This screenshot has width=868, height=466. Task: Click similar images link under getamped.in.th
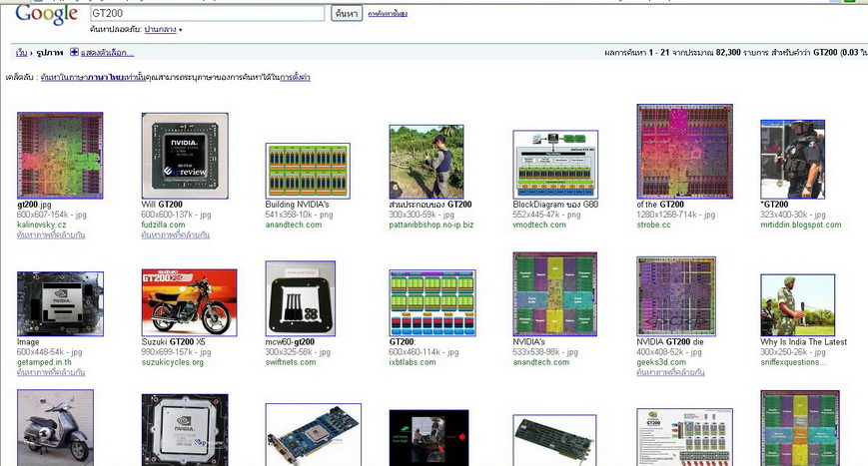click(x=51, y=372)
